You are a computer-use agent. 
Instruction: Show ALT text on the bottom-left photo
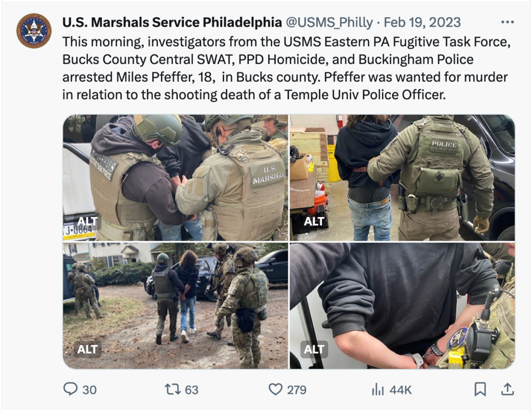[x=87, y=349]
